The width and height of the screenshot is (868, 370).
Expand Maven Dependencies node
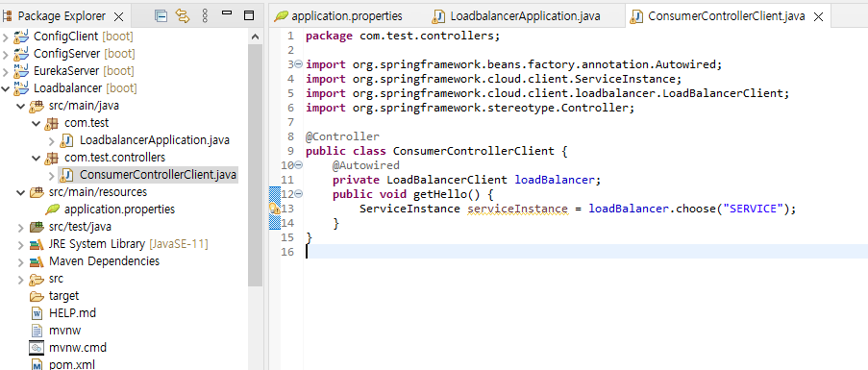(21, 261)
